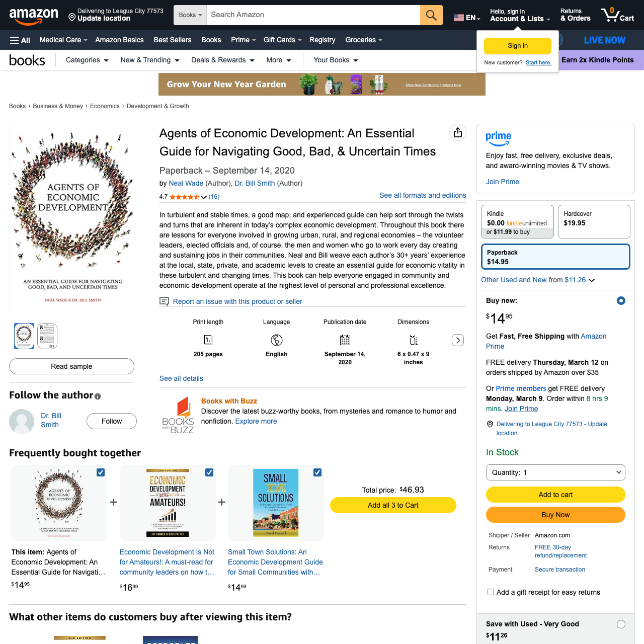Viewport: 644px width, 644px height.
Task: Click next arrow in product details carousel
Action: click(x=458, y=340)
